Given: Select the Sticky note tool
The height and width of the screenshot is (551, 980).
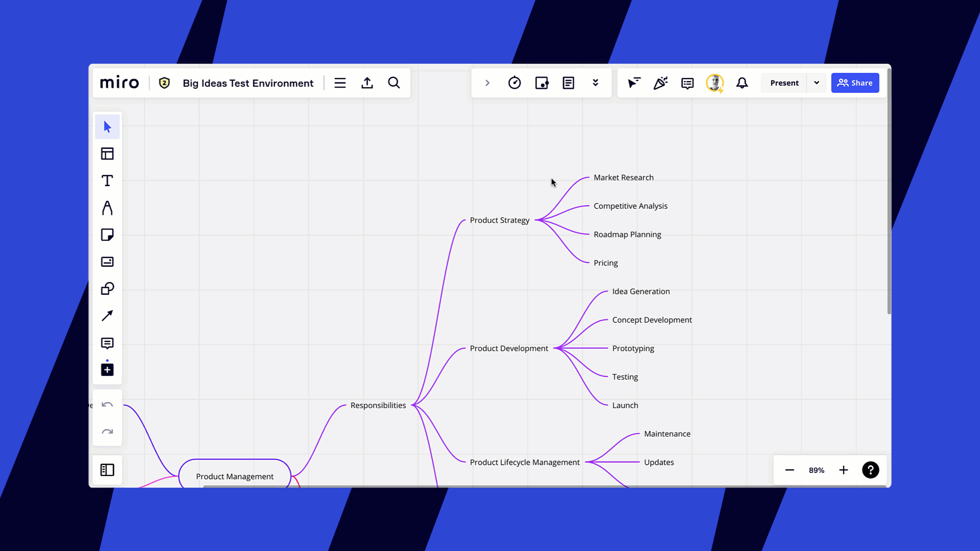Looking at the screenshot, I should tap(107, 235).
